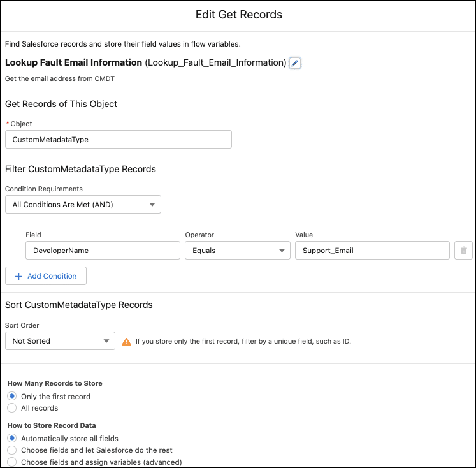Click the Value input Support_Email
476x468 pixels.
(372, 251)
